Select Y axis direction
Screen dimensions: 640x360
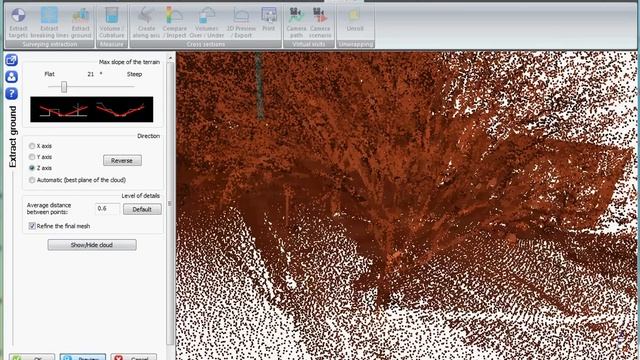click(x=32, y=157)
